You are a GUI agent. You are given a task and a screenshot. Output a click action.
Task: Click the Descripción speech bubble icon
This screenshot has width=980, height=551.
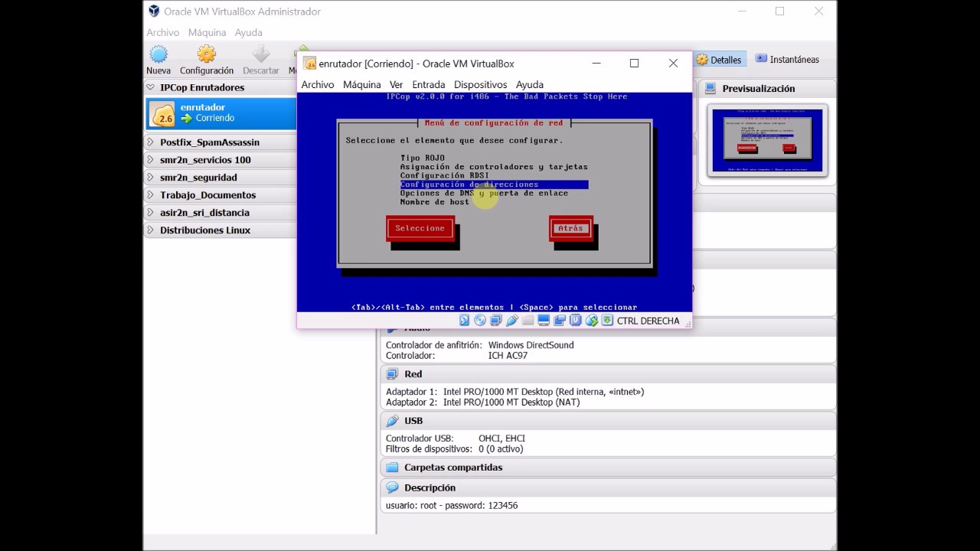pos(392,487)
